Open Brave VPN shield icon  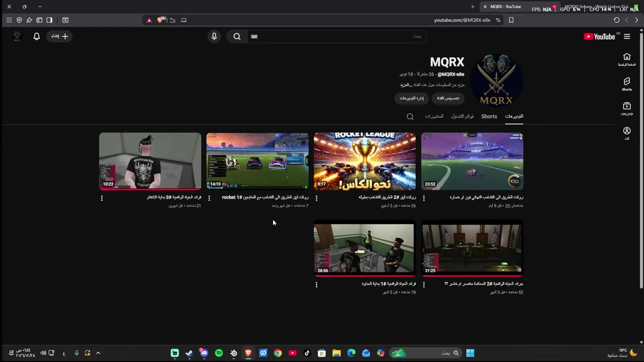pyautogui.click(x=19, y=20)
